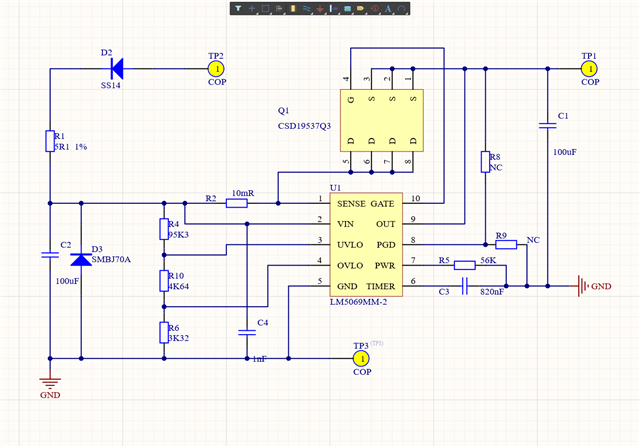Select the sheet symbol tool
The height and width of the screenshot is (447, 640).
347,8
